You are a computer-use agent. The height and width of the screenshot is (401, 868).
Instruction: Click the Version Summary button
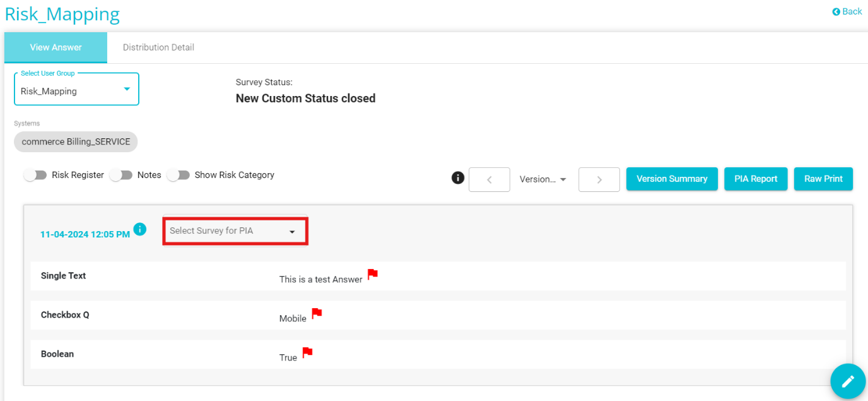coord(672,179)
